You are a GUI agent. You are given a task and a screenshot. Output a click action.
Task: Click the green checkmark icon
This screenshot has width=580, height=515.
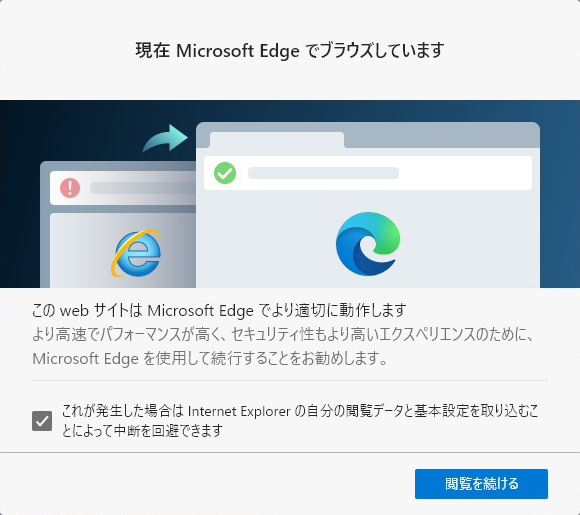coord(225,173)
